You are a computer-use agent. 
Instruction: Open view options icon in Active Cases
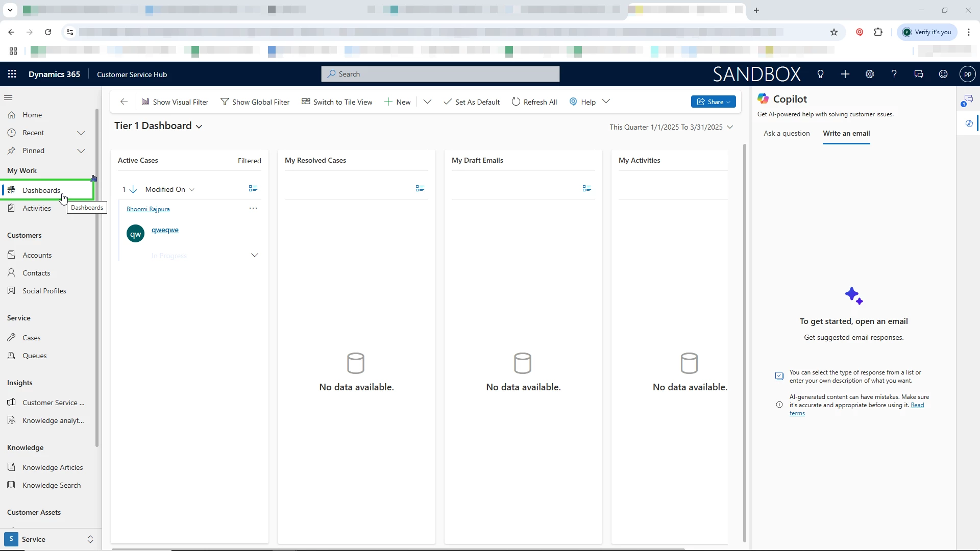coord(253,189)
